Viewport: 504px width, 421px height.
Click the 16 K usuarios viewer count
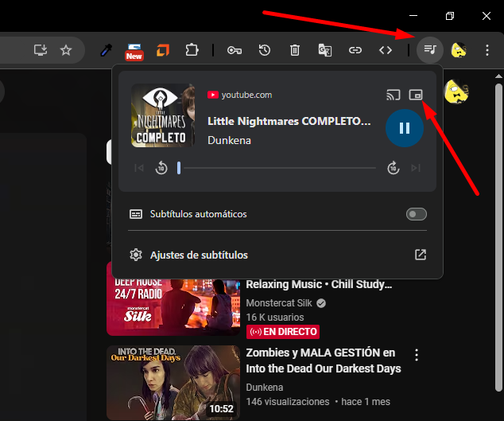click(x=275, y=317)
